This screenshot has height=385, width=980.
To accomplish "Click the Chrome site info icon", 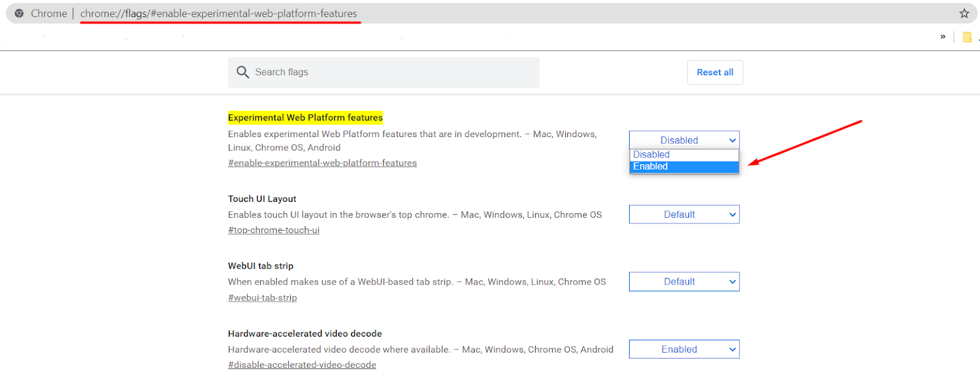I will 19,13.
